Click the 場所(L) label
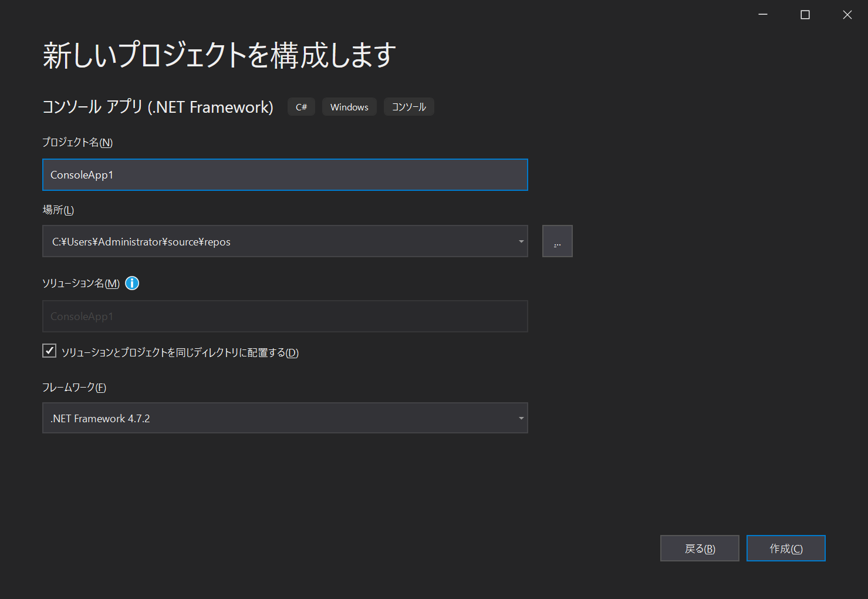 pos(58,210)
